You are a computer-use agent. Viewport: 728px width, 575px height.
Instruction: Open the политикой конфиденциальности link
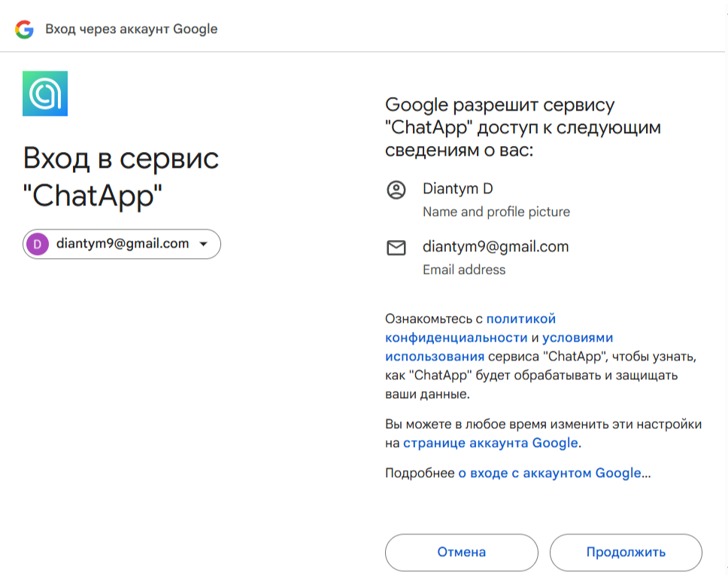coord(470,327)
